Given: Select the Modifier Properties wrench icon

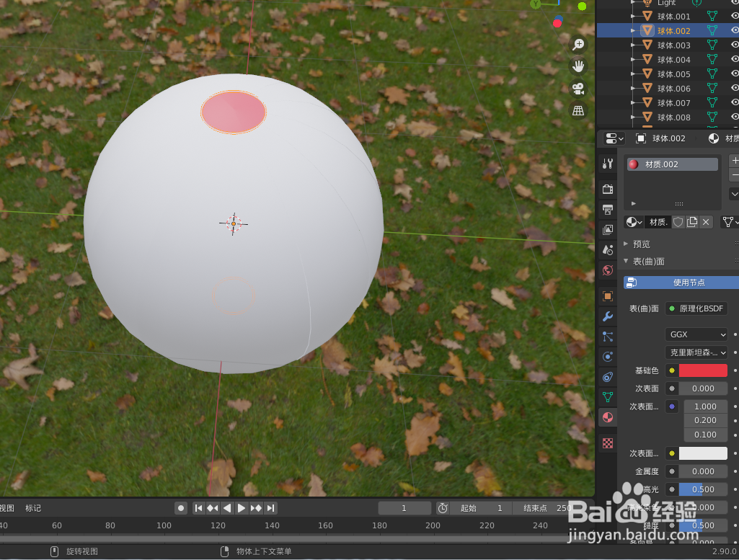Looking at the screenshot, I should tap(607, 316).
